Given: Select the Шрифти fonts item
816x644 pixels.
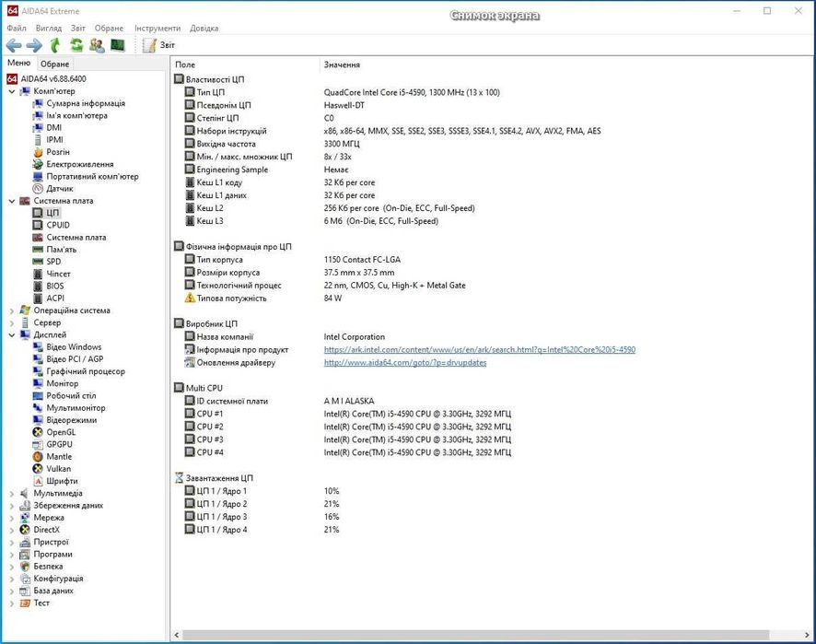Looking at the screenshot, I should 62,481.
